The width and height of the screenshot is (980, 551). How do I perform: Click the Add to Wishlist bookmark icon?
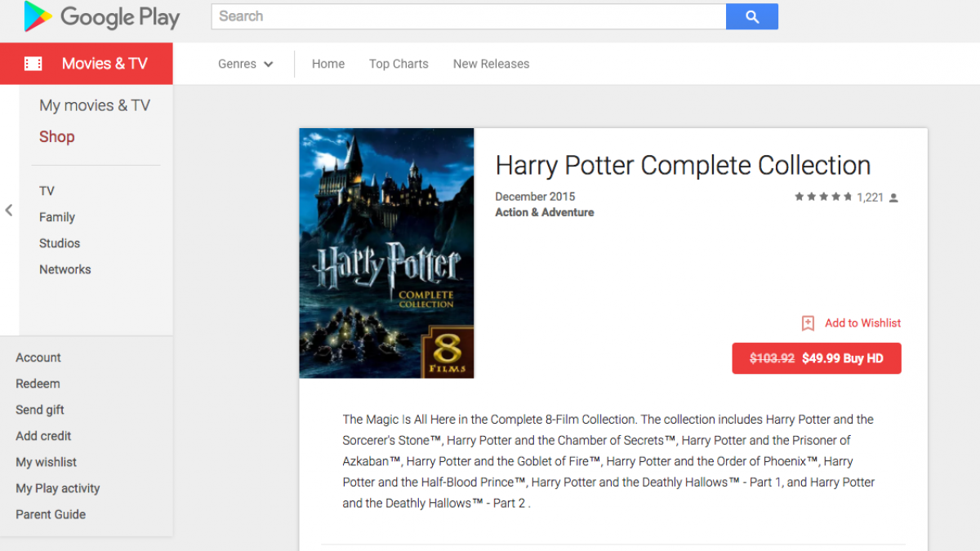(x=808, y=323)
